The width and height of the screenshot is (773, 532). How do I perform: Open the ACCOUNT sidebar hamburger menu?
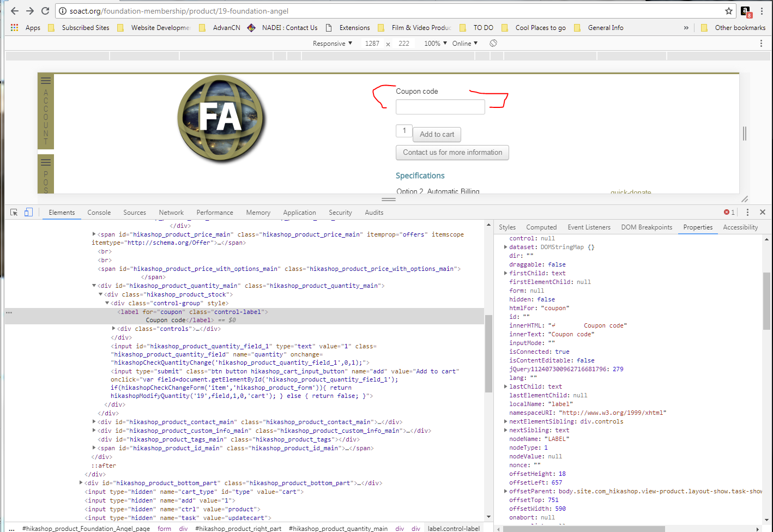(46, 81)
